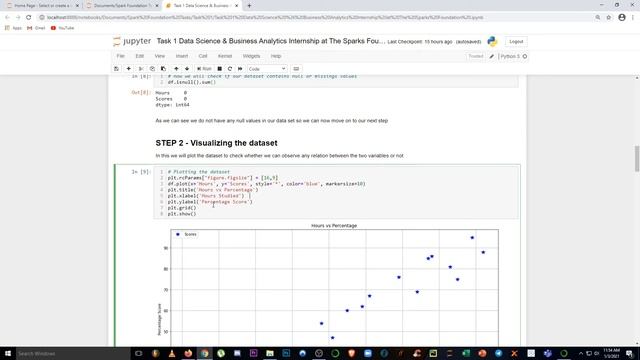Open the Apps bookmarks shortcut
This screenshot has width=640, height=360.
[13, 28]
